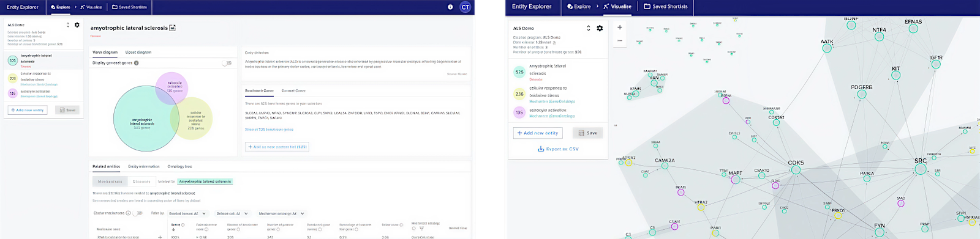
Task: Click Add as new context list button
Action: click(277, 147)
